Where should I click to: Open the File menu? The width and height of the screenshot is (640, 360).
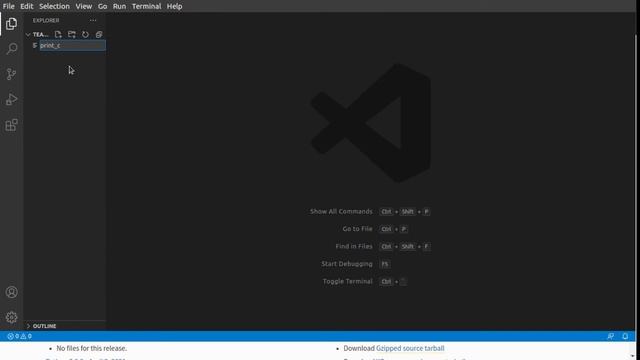click(x=9, y=6)
